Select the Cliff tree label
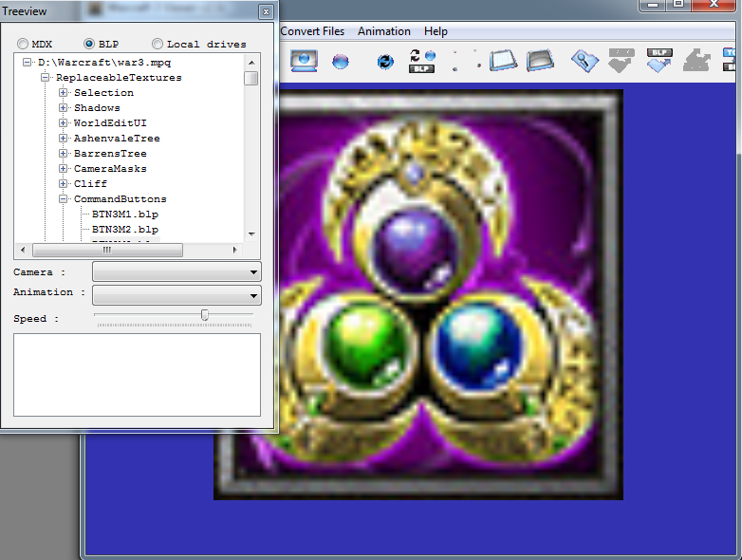 point(90,184)
